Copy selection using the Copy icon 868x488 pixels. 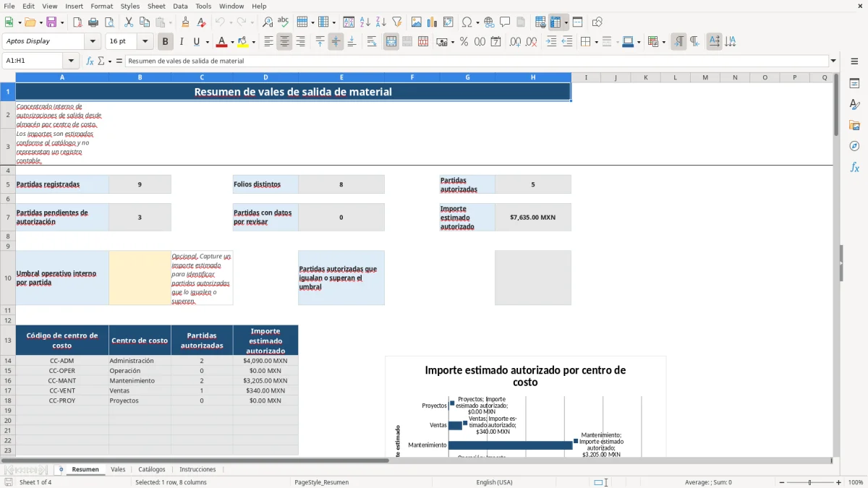(x=144, y=22)
